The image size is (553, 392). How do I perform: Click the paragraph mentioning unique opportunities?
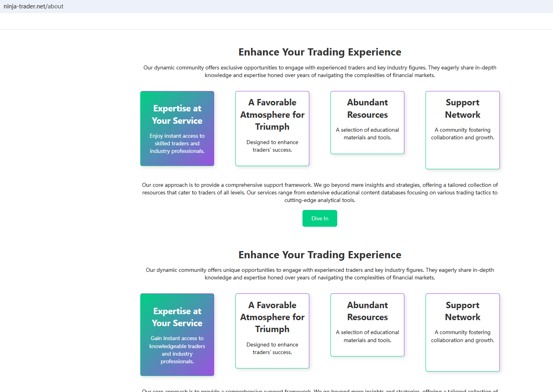(320, 274)
